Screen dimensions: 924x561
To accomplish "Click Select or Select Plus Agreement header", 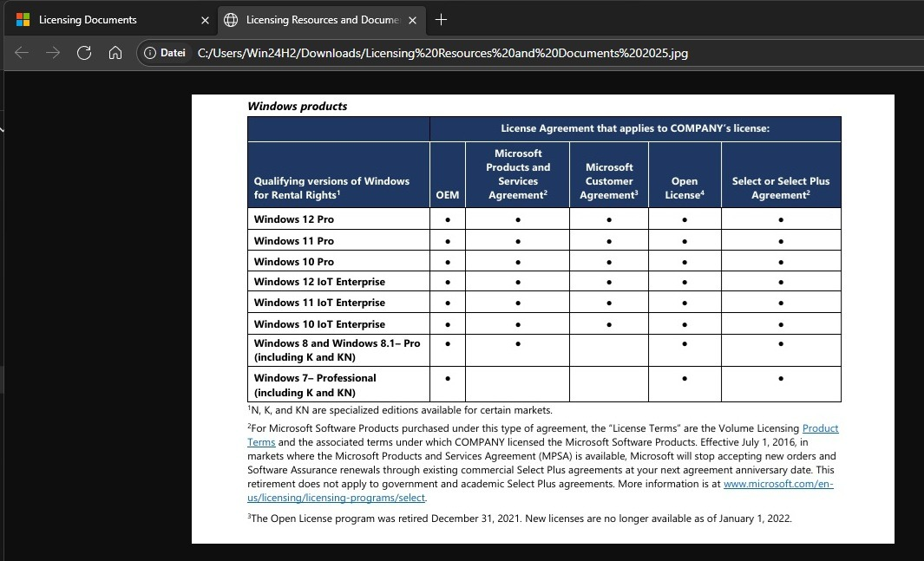I will pyautogui.click(x=781, y=188).
